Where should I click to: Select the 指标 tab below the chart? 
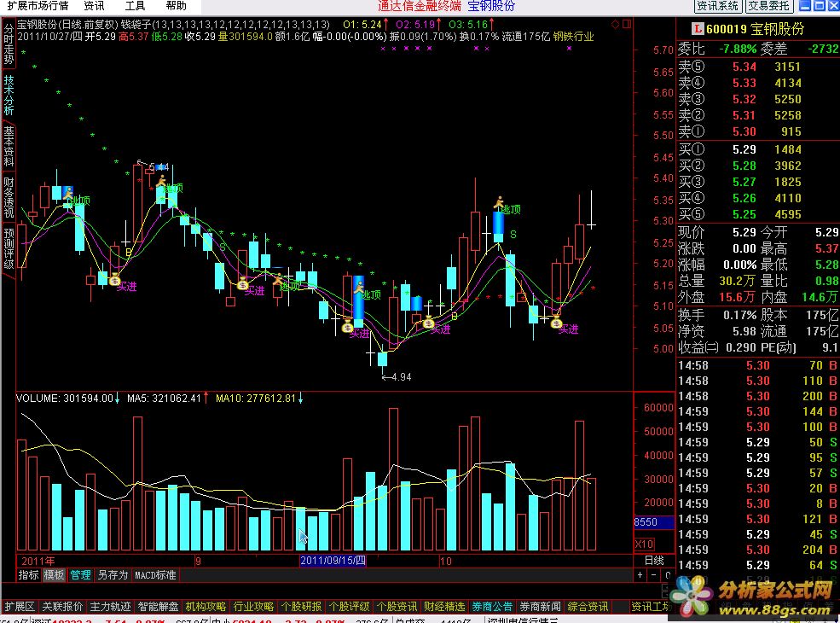click(x=28, y=575)
